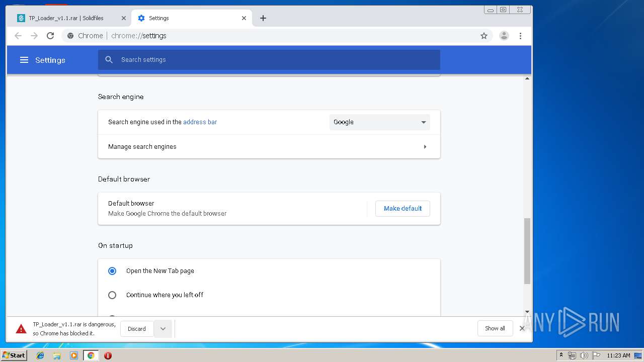Reload the page with the refresh icon

click(50, 36)
